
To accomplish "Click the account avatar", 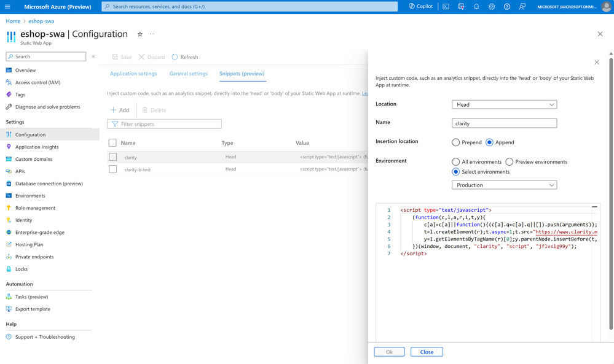I will (x=606, y=7).
